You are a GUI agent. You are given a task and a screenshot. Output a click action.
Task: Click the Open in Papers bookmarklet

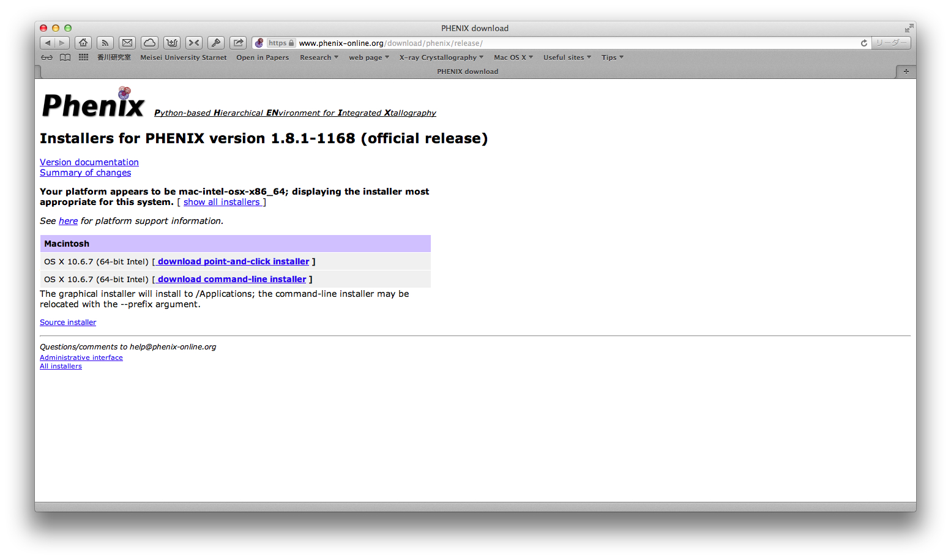[263, 58]
